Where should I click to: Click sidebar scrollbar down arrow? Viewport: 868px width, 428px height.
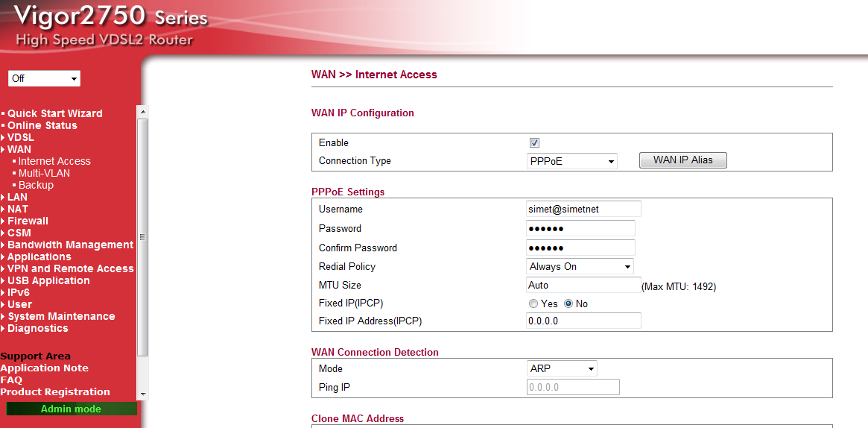point(143,394)
